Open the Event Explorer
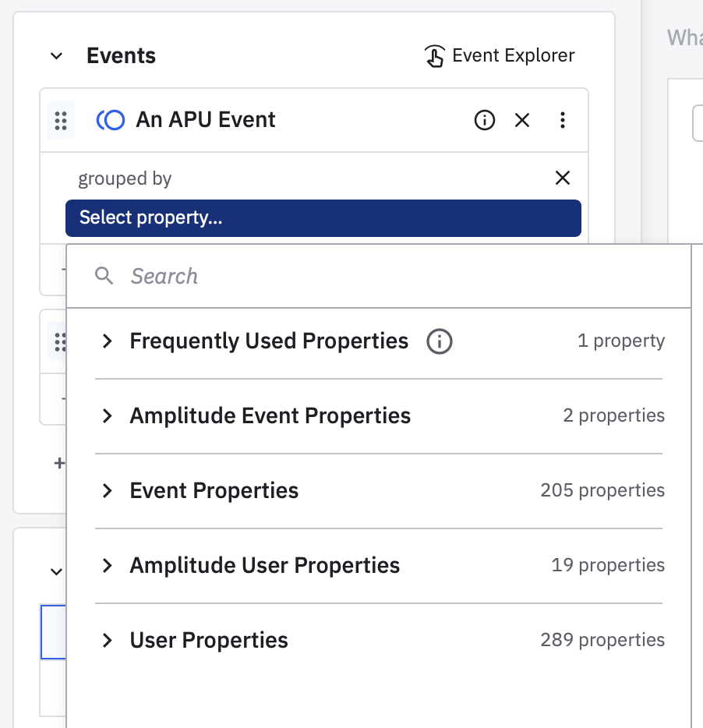 (500, 56)
